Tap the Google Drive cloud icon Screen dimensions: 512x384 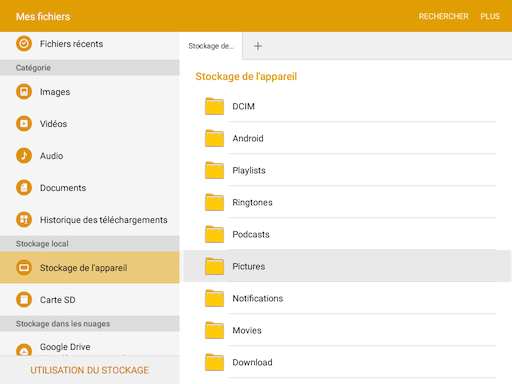click(24, 349)
